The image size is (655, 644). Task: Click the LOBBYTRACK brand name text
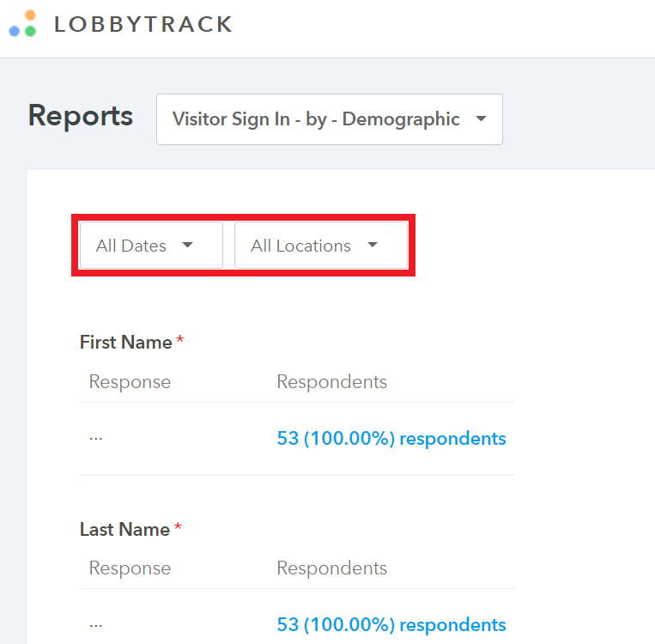tap(143, 24)
